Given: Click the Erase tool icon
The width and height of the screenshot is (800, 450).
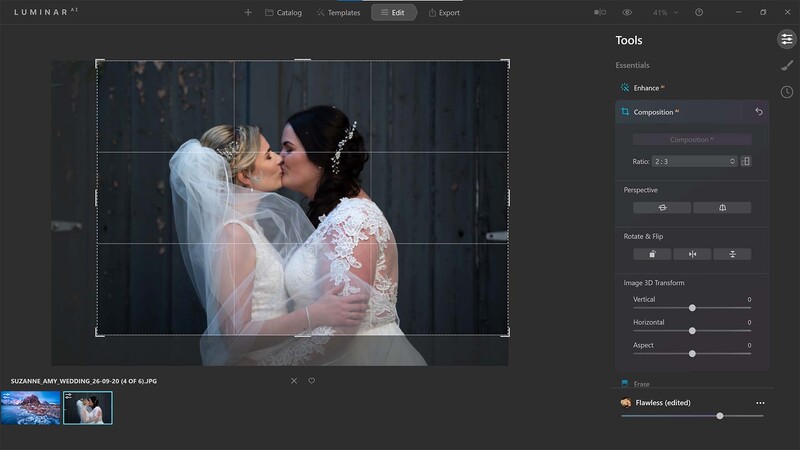Looking at the screenshot, I should 625,384.
